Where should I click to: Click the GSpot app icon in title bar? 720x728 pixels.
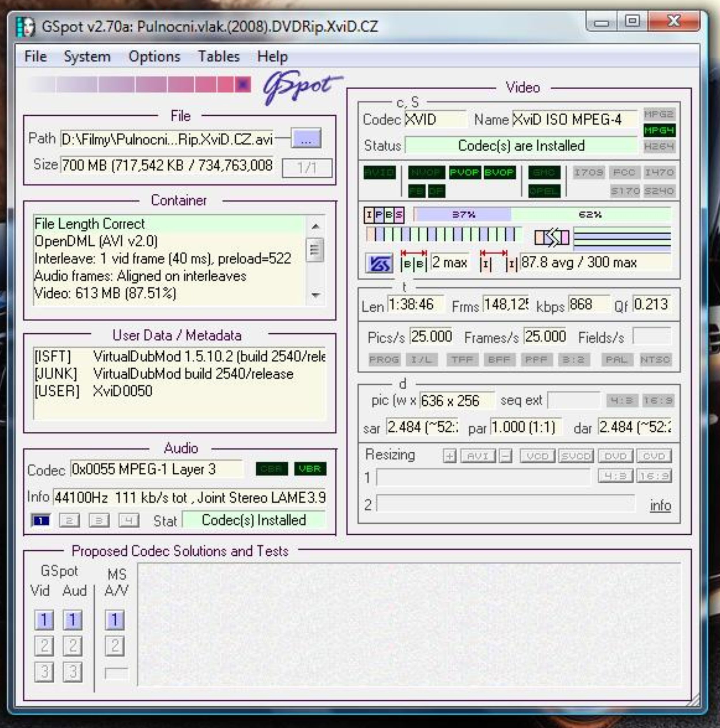click(x=26, y=27)
